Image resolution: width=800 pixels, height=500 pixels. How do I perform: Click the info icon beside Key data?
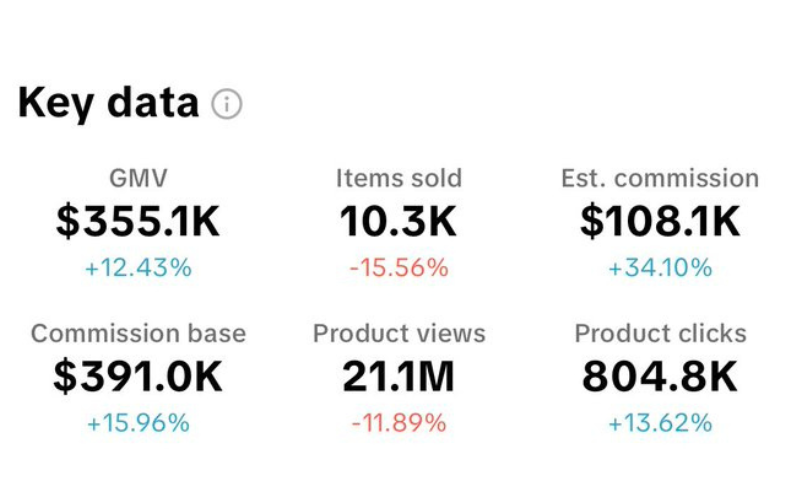point(227,104)
